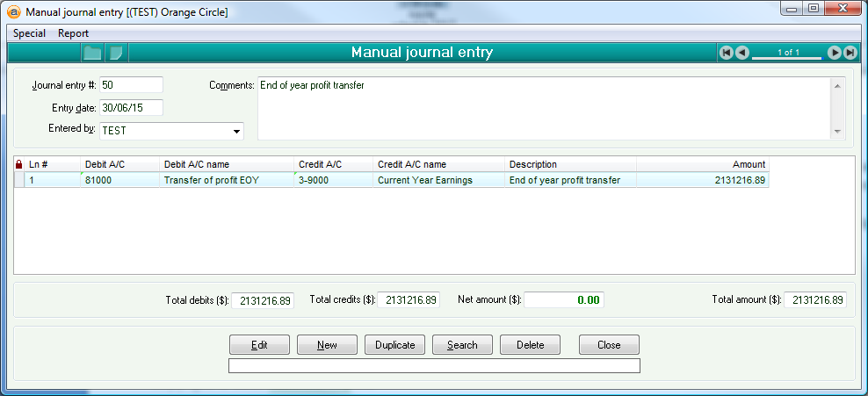Click the application icon in the title bar
This screenshot has width=868, height=396.
[14, 13]
